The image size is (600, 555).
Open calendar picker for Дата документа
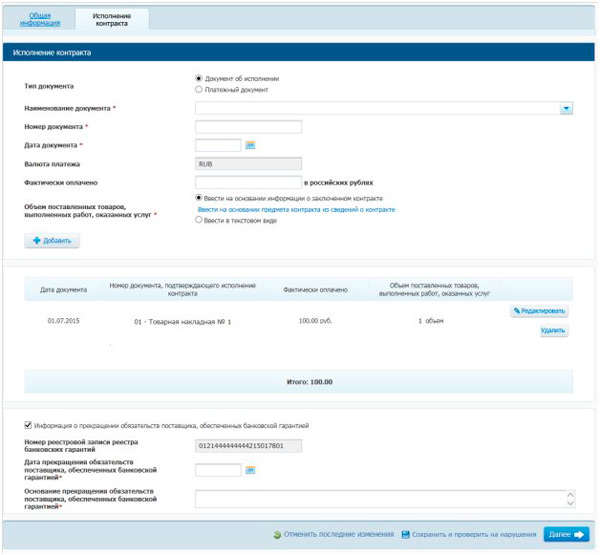coord(251,145)
